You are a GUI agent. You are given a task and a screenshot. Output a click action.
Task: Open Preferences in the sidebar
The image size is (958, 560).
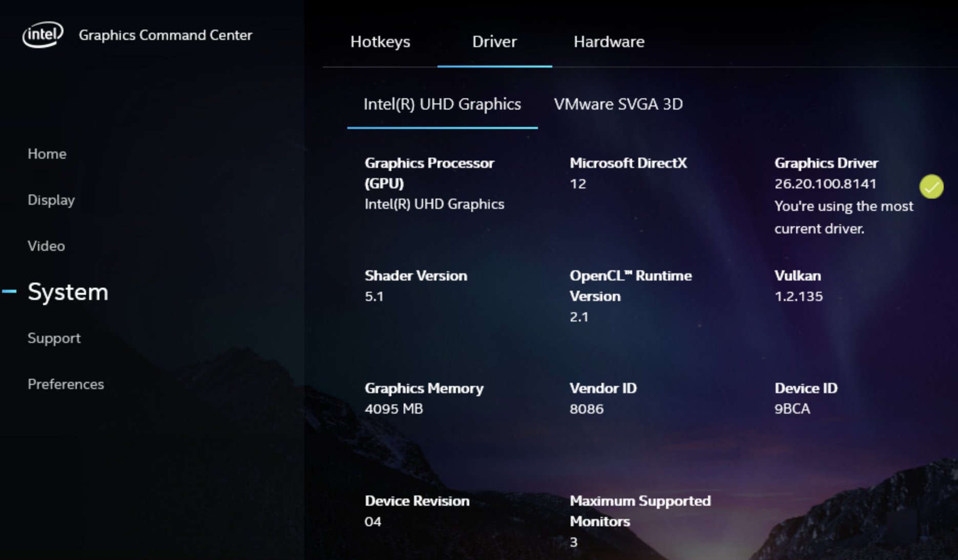[66, 384]
